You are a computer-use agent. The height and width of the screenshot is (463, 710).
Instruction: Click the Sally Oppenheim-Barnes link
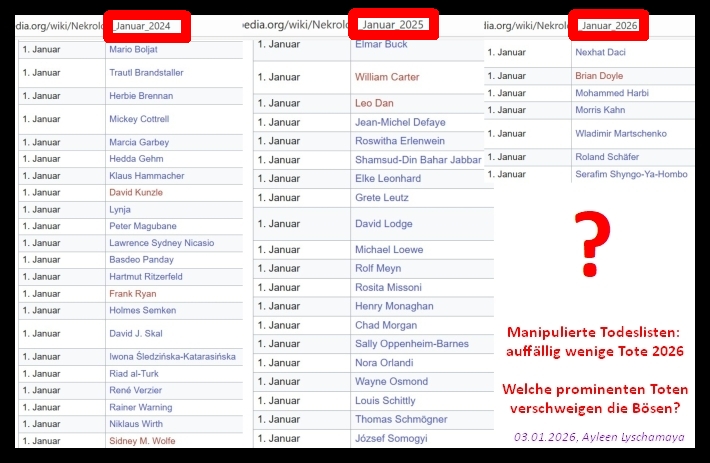(411, 344)
